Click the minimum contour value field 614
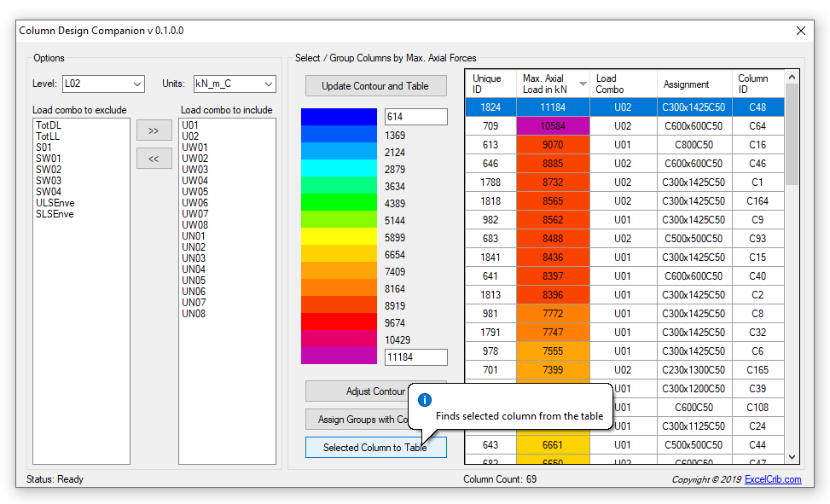The image size is (830, 504). coord(415,117)
